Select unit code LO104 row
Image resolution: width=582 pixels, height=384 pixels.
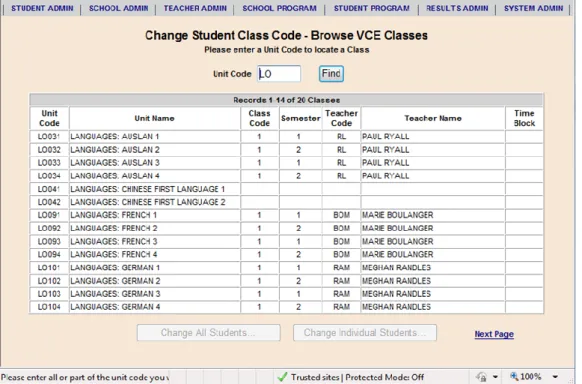pos(286,307)
